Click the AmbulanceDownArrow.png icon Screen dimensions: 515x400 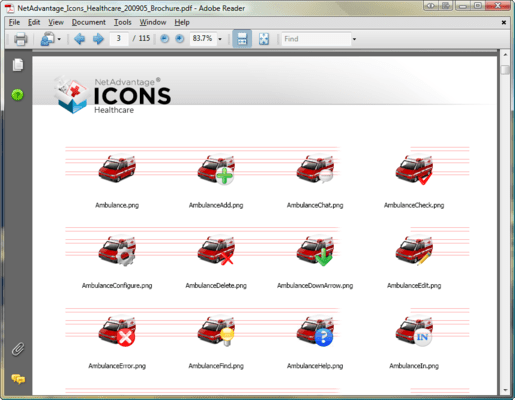[x=315, y=251]
